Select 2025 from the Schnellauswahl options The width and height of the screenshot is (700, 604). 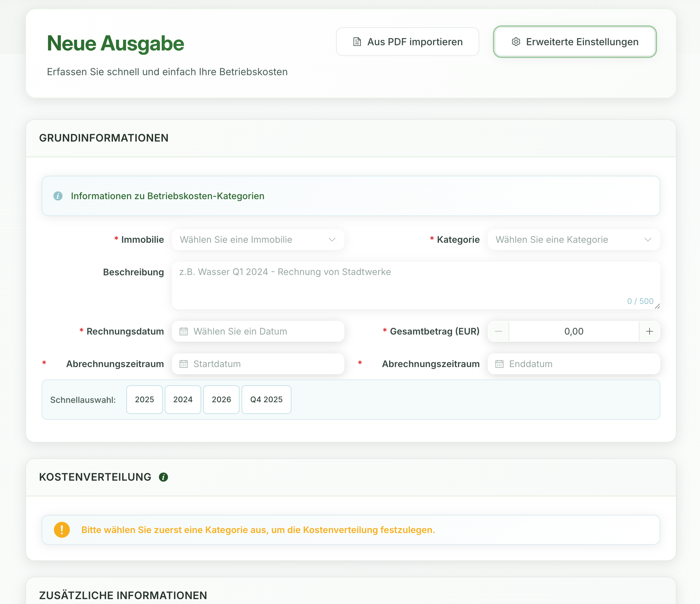click(144, 399)
